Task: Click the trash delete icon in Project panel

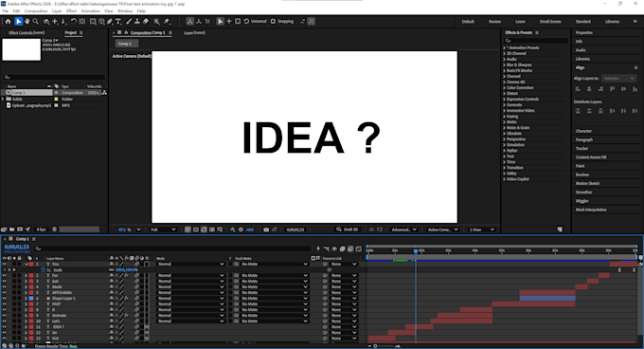Action: click(x=55, y=230)
